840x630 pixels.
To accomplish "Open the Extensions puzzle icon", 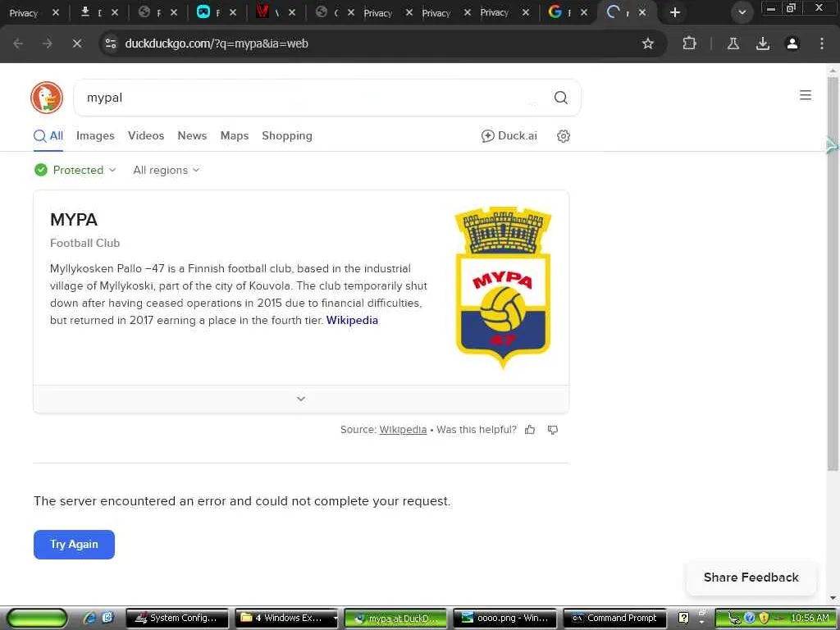I will coord(689,43).
